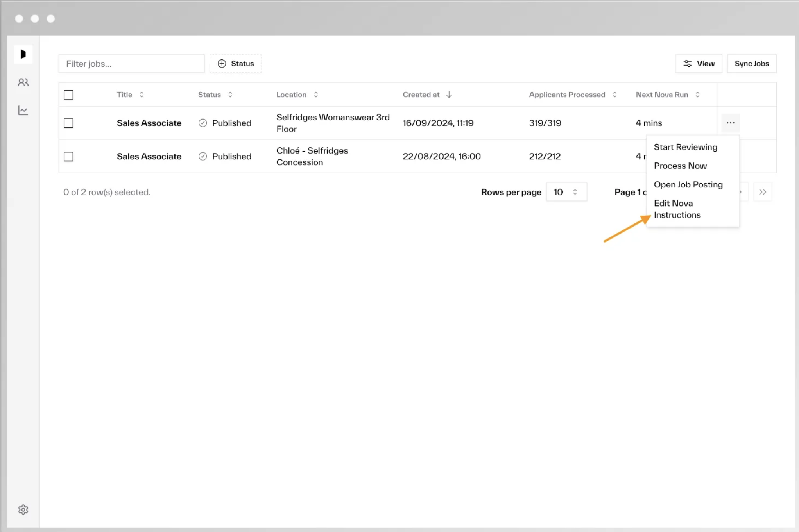Click the app logo icon in sidebar

(x=23, y=54)
